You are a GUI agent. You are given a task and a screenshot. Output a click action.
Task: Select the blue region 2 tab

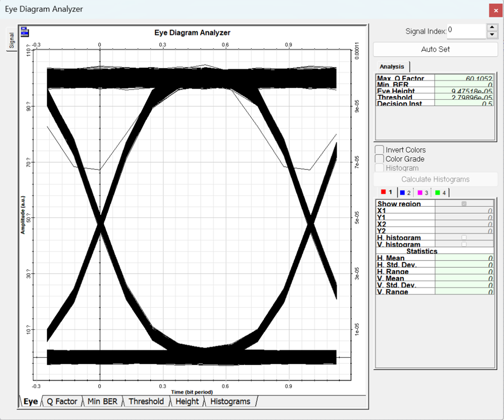coord(406,192)
